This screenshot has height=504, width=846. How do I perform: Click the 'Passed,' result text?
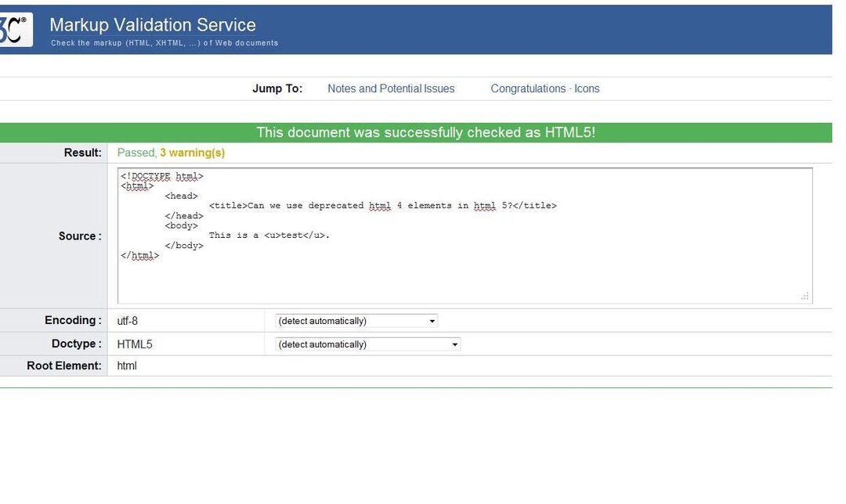137,153
